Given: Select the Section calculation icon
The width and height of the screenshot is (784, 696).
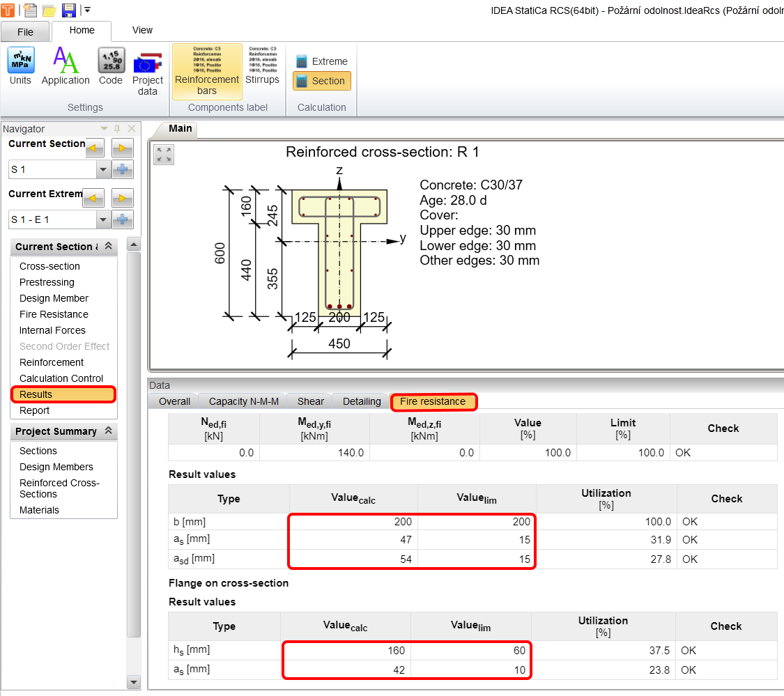Looking at the screenshot, I should [x=321, y=81].
